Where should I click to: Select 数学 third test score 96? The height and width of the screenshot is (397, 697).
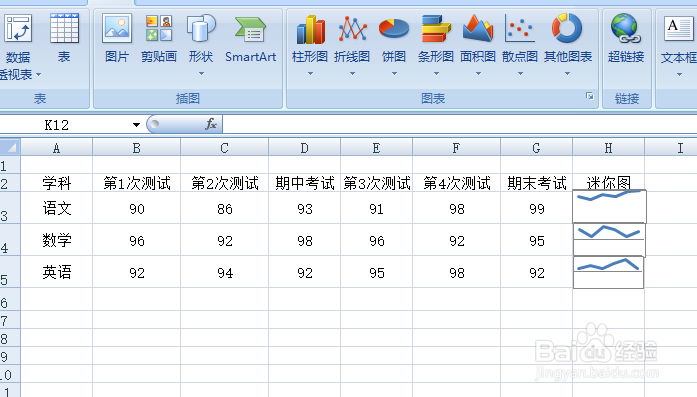[377, 240]
